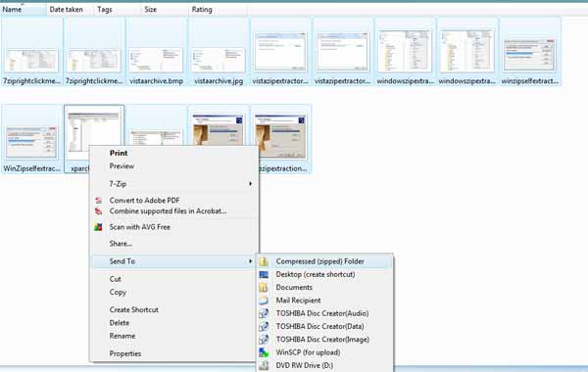Click the Compressed (zipped) Folder icon

point(264,261)
